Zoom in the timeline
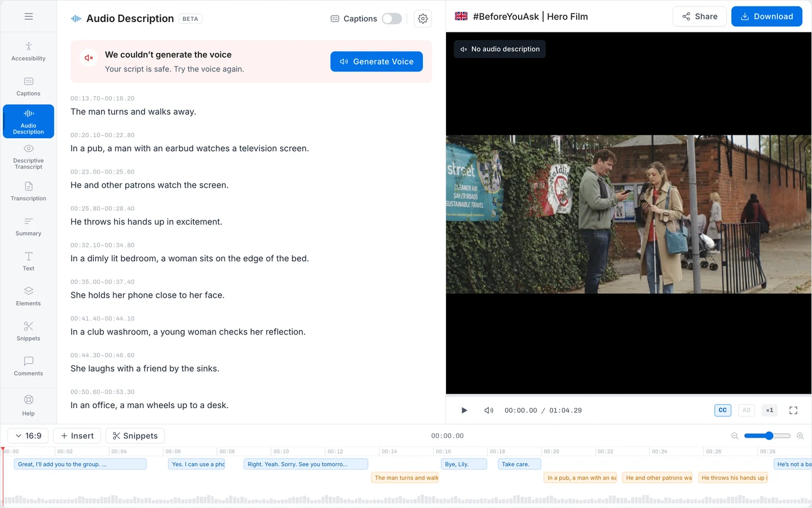This screenshot has width=812, height=508. click(x=800, y=436)
